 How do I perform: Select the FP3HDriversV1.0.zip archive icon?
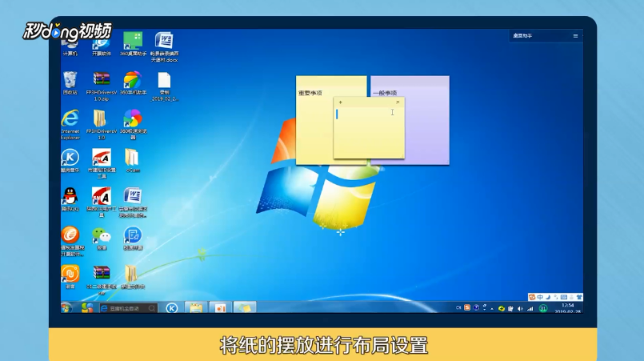[102, 86]
